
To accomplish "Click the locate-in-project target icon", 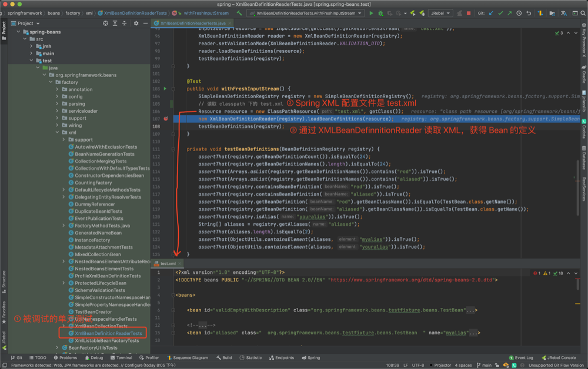I will 105,24.
